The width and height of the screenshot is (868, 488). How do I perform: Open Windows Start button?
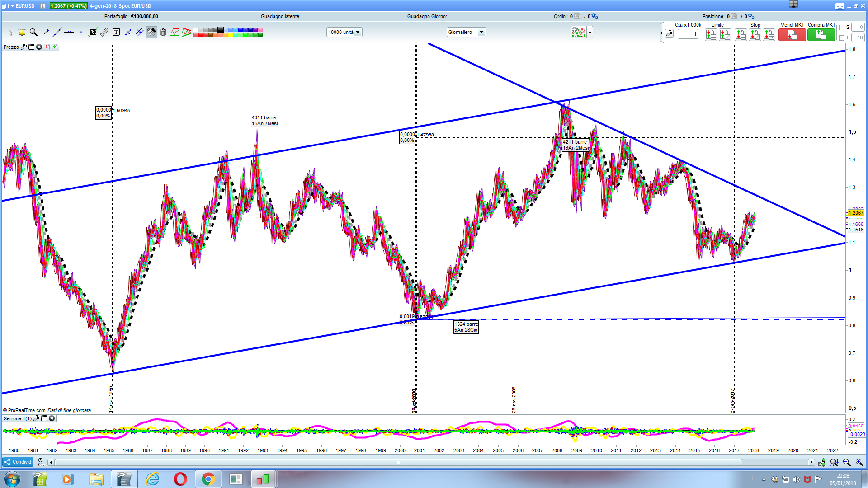12,479
